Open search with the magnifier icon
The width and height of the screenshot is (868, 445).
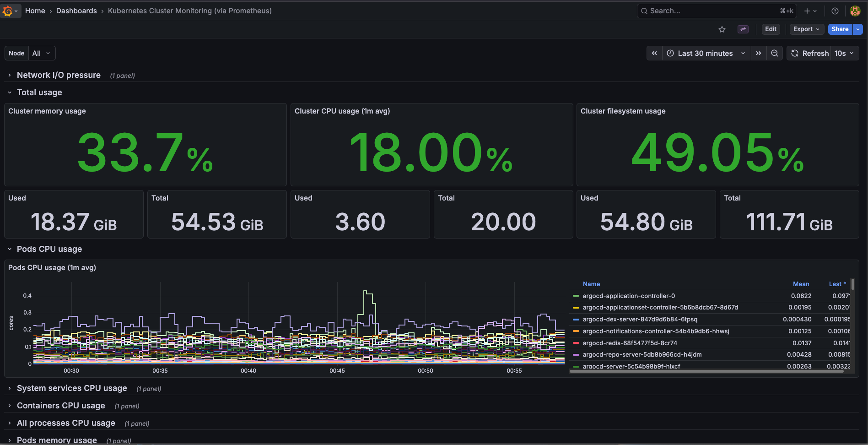[644, 11]
